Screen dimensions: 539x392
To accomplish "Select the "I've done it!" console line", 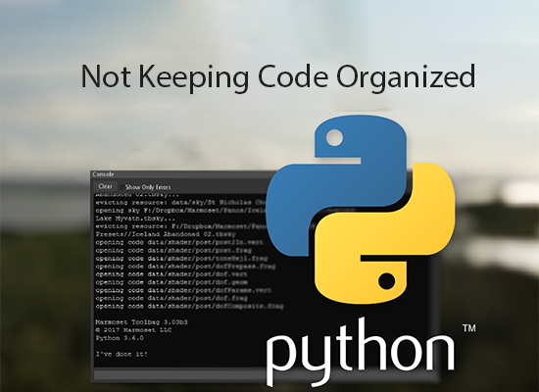I will (x=122, y=354).
